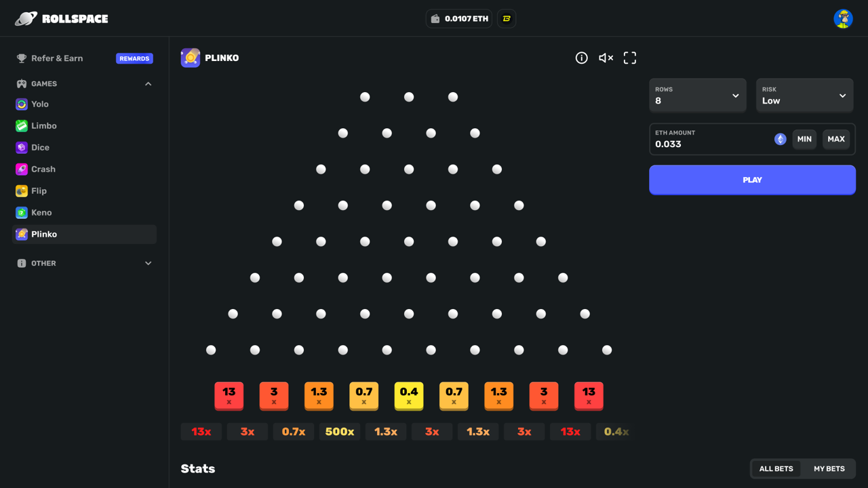868x488 pixels.
Task: Toggle the muted sound icon
Action: click(606, 58)
